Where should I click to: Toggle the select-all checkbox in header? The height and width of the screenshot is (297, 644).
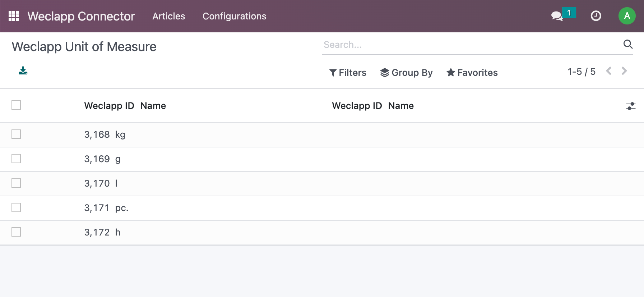coord(16,105)
